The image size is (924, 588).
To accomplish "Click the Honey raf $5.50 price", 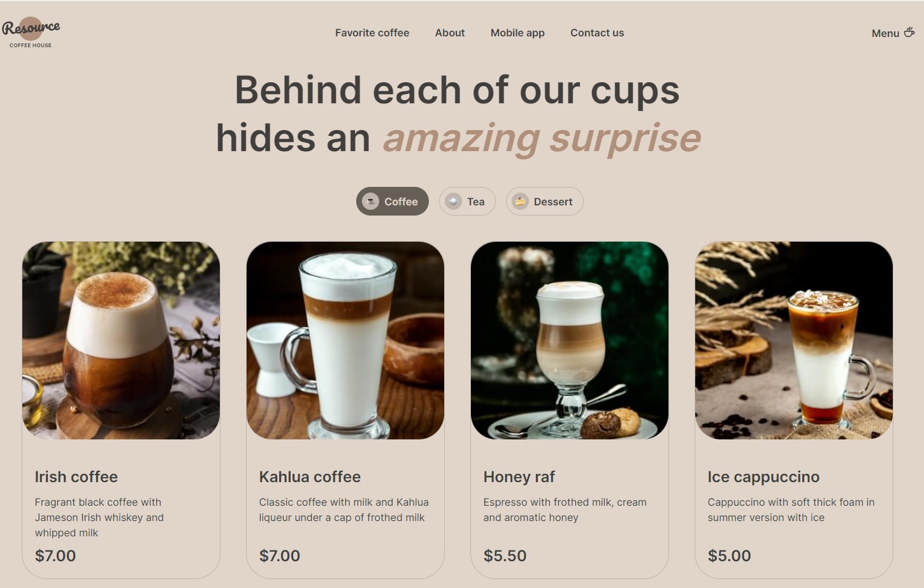I will pyautogui.click(x=505, y=555).
